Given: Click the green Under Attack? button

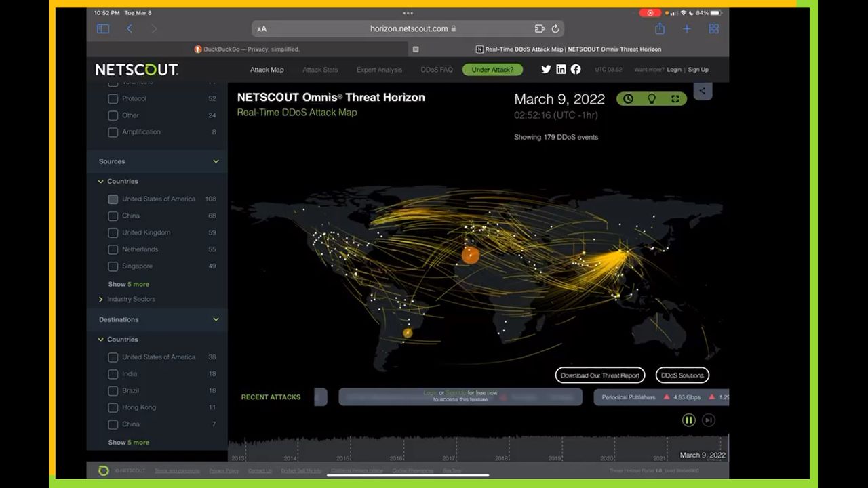Looking at the screenshot, I should (492, 70).
